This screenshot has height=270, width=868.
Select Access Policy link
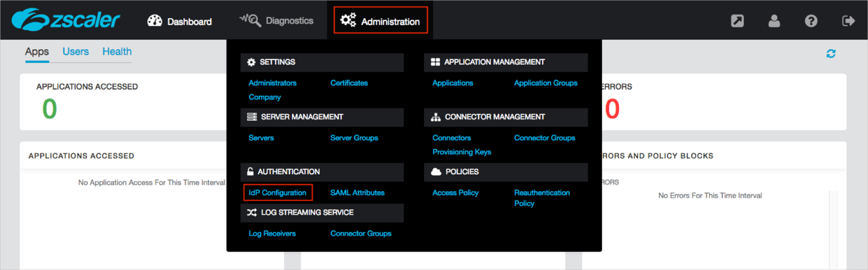point(456,192)
